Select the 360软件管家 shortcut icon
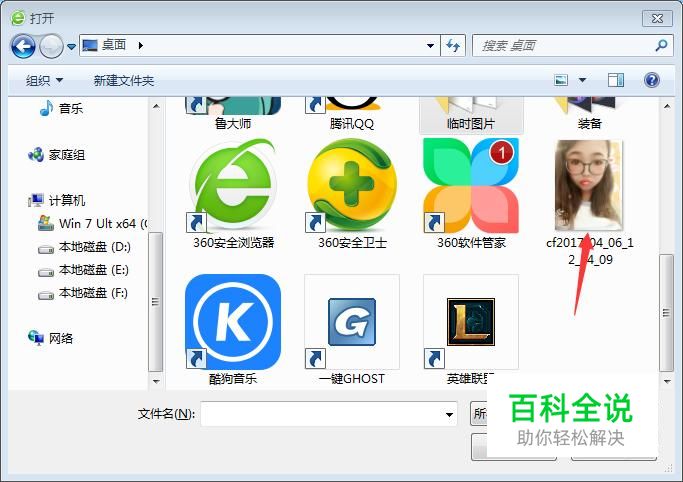The height and width of the screenshot is (482, 683). click(x=471, y=185)
